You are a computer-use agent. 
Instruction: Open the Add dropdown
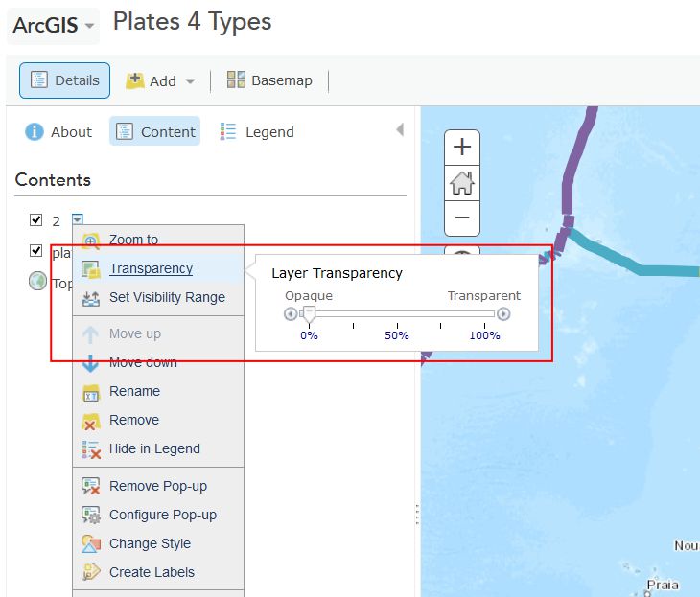click(160, 80)
